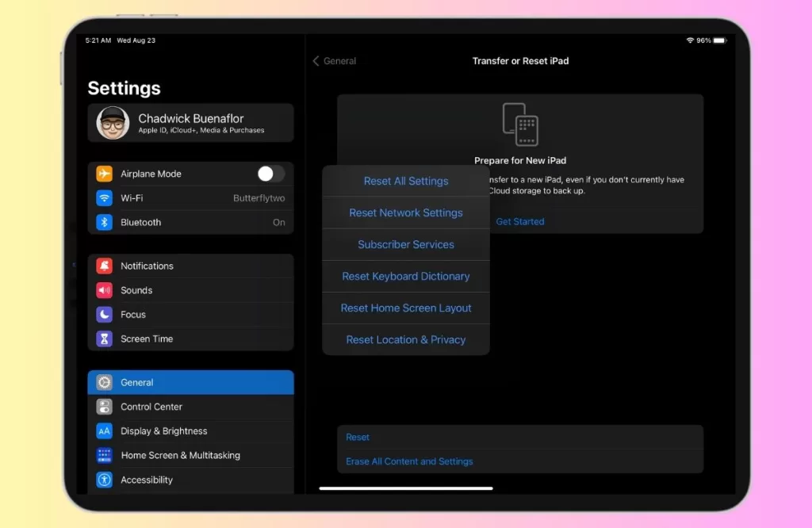Tap the Home Screen & Multitasking grid icon
This screenshot has width=812, height=528.
[x=104, y=456]
